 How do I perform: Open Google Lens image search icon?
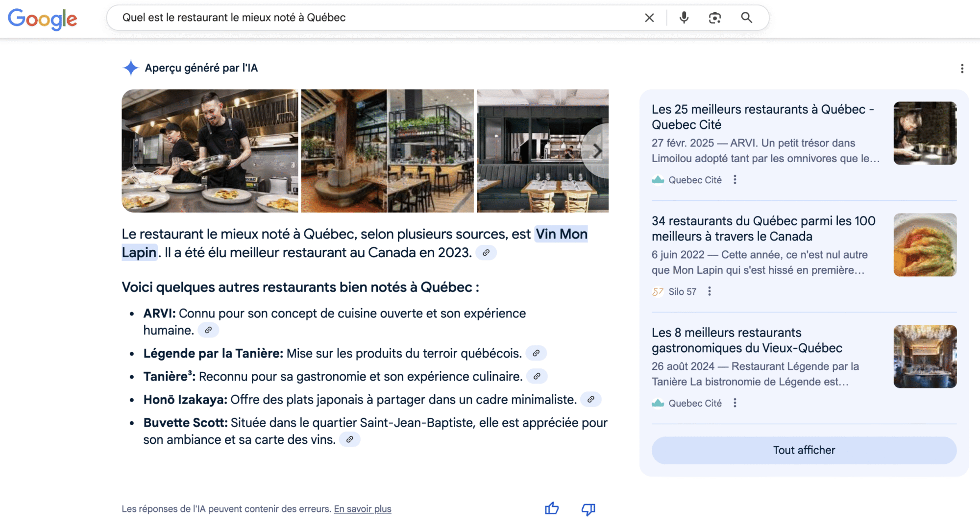tap(715, 18)
